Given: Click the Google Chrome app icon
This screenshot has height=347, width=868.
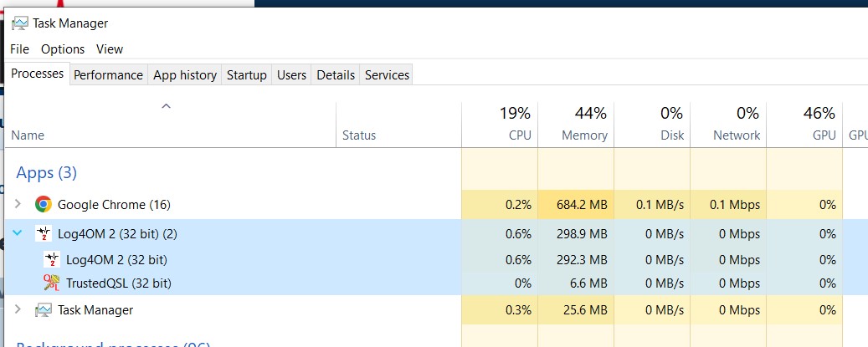Looking at the screenshot, I should [x=44, y=205].
